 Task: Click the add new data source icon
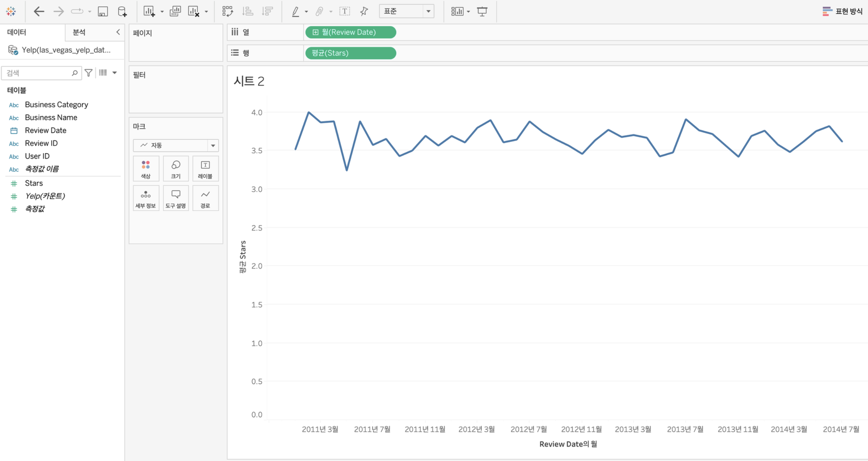(x=122, y=12)
